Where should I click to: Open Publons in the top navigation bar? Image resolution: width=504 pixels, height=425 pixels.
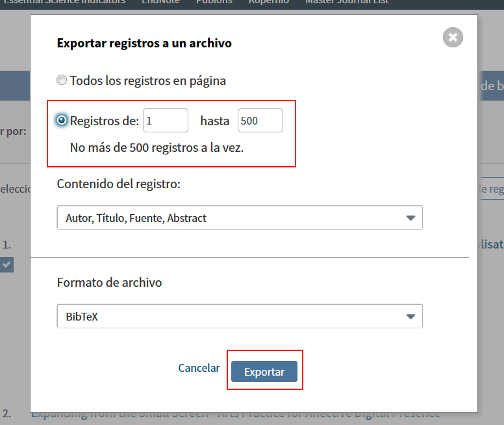point(214,2)
